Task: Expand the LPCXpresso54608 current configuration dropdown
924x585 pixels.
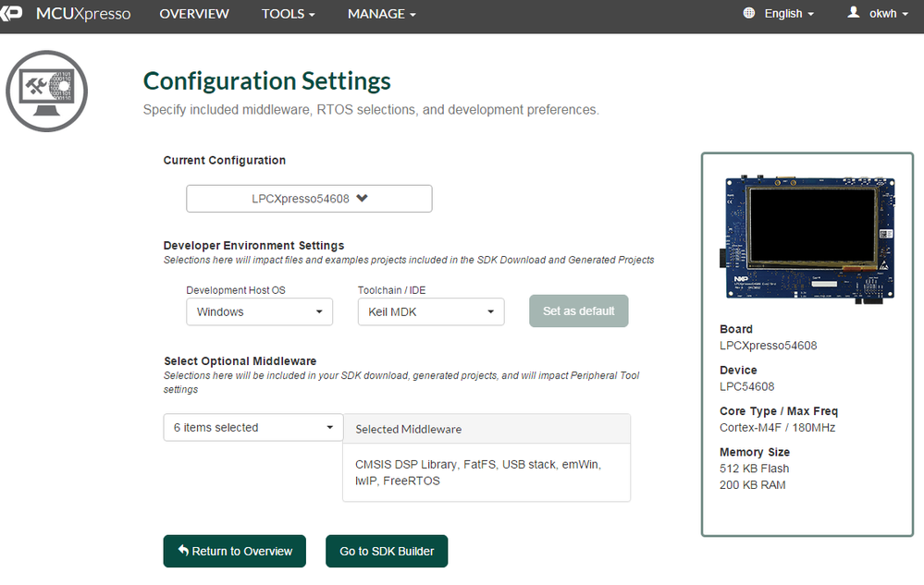Action: point(309,199)
